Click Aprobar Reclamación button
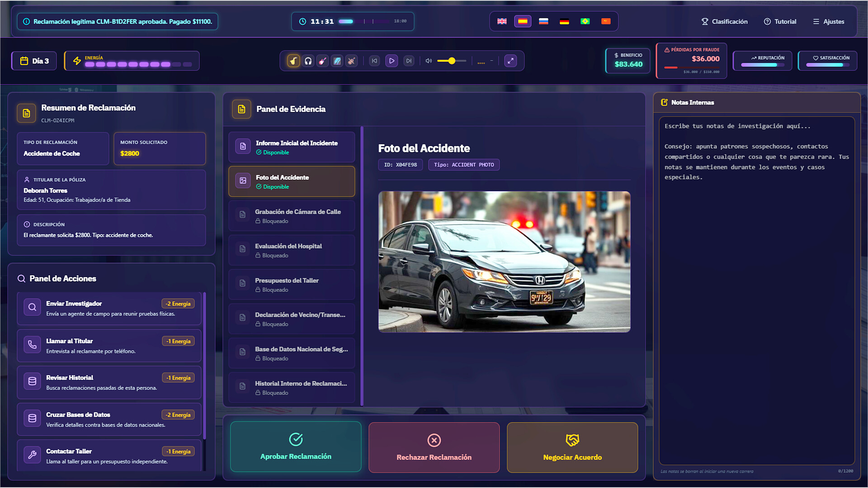 point(296,447)
